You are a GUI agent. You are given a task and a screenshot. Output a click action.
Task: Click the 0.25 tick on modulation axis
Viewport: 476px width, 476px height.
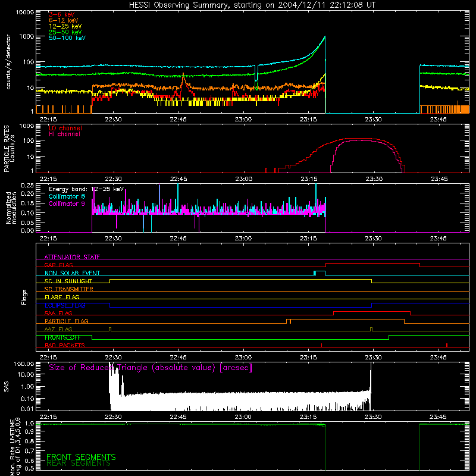pyautogui.click(x=27, y=186)
